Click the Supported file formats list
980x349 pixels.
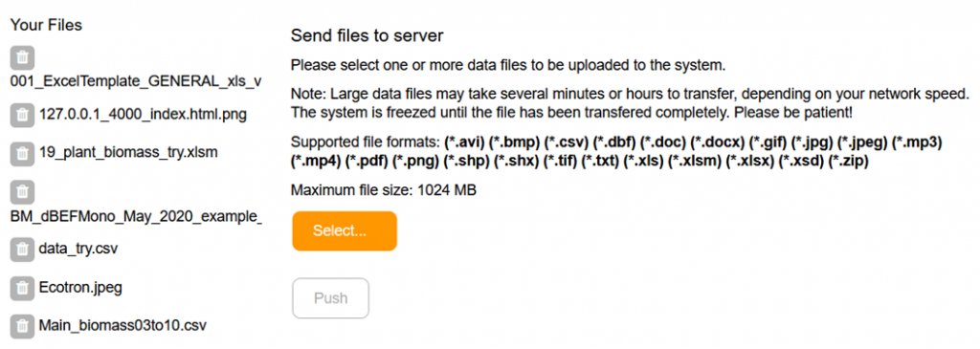point(616,152)
